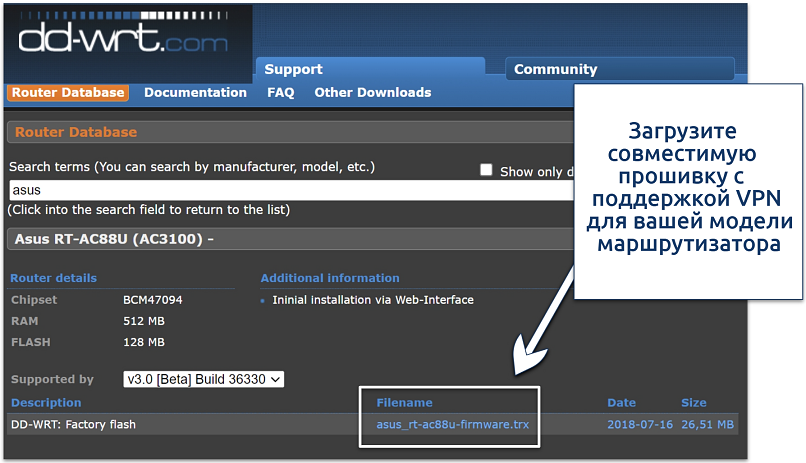Click the 'Additional information' section heading
The image size is (806, 463).
coord(329,278)
